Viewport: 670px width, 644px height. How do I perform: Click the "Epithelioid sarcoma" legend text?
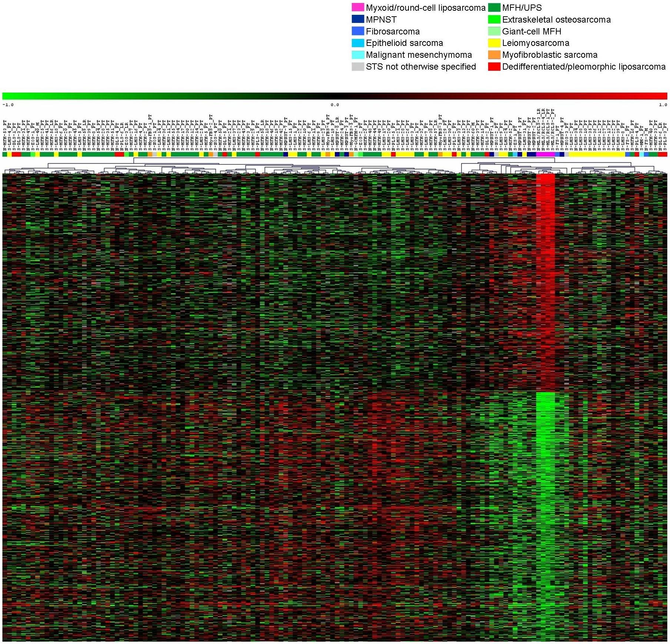click(x=404, y=43)
